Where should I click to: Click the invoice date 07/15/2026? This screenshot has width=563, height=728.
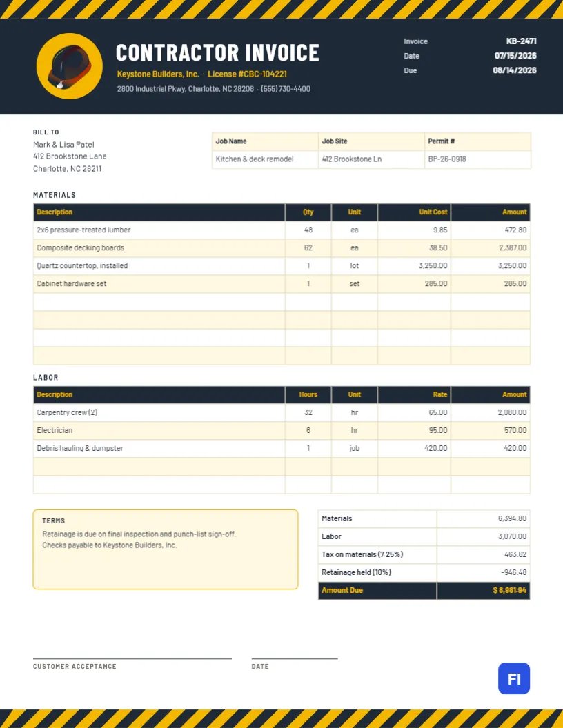515,56
